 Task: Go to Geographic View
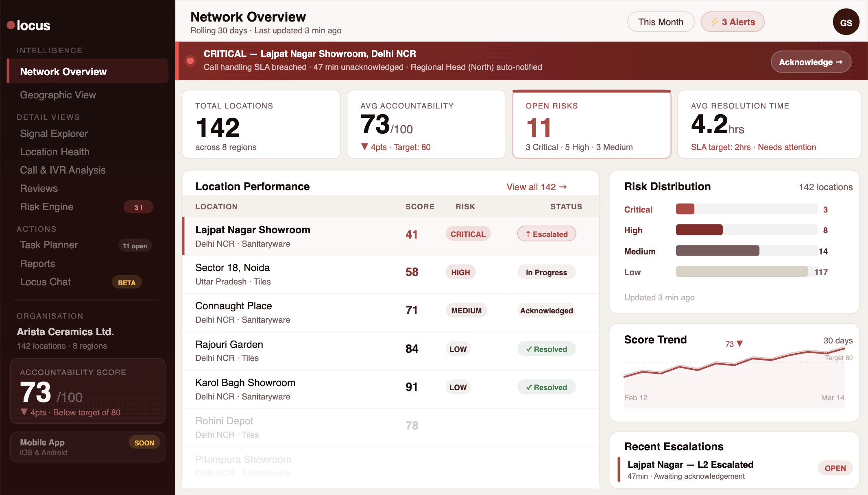click(58, 95)
